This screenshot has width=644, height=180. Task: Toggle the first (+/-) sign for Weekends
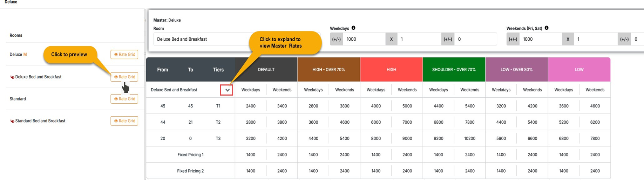pos(513,39)
